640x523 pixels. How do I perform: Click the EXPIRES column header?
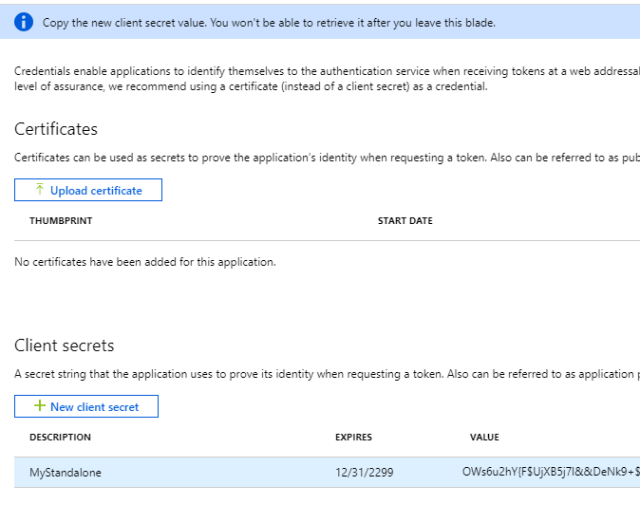353,437
